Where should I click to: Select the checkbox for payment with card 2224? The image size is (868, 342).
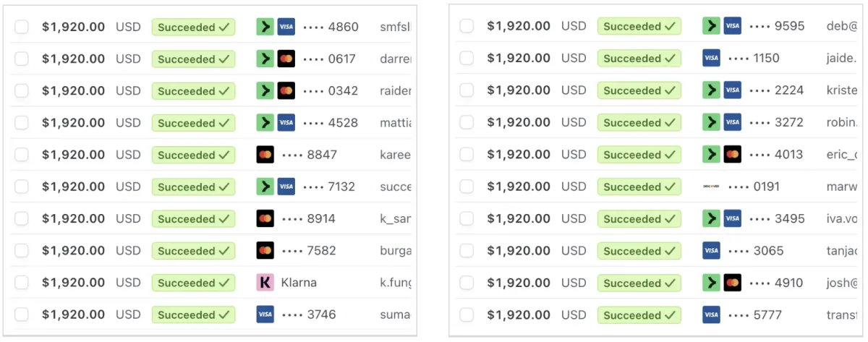[x=467, y=90]
